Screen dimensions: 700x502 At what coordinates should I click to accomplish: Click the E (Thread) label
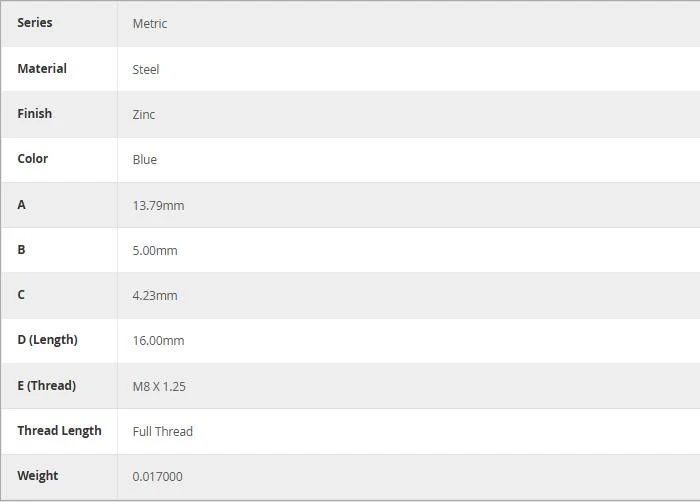[46, 385]
